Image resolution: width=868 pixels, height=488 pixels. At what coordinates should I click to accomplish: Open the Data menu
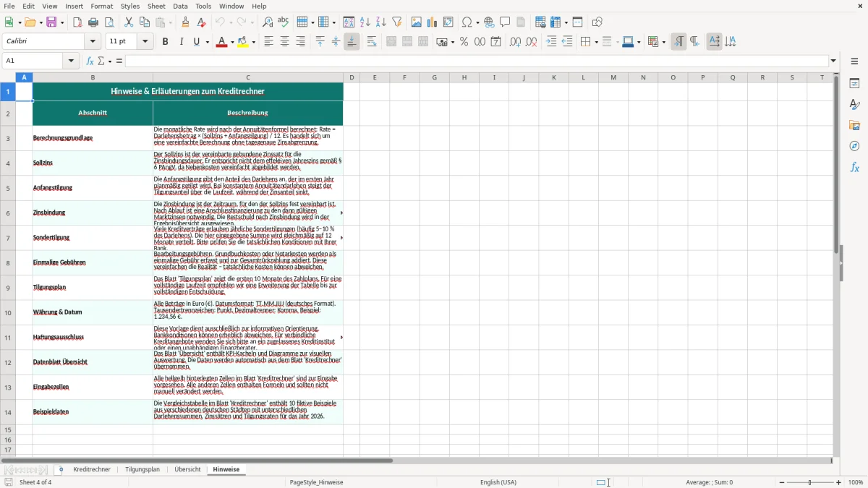180,6
